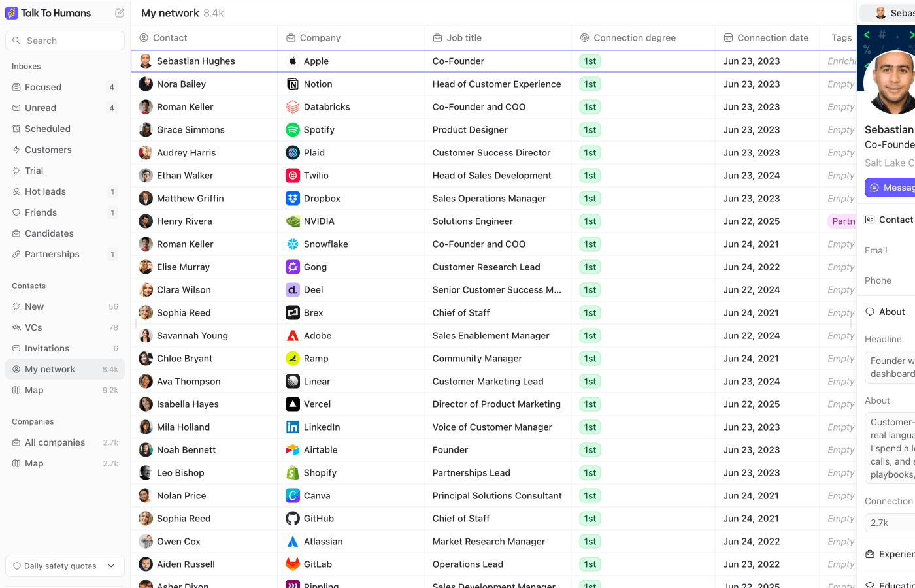This screenshot has height=588, width=915.
Task: Click the Plaid company logo icon
Action: 293,153
